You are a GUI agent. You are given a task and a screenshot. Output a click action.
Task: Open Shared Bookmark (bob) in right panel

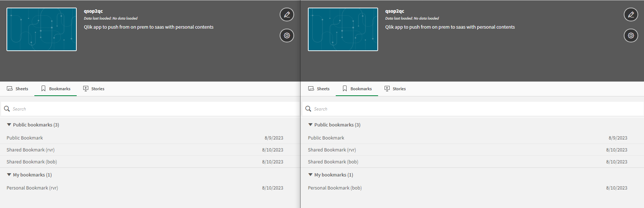(x=473, y=162)
